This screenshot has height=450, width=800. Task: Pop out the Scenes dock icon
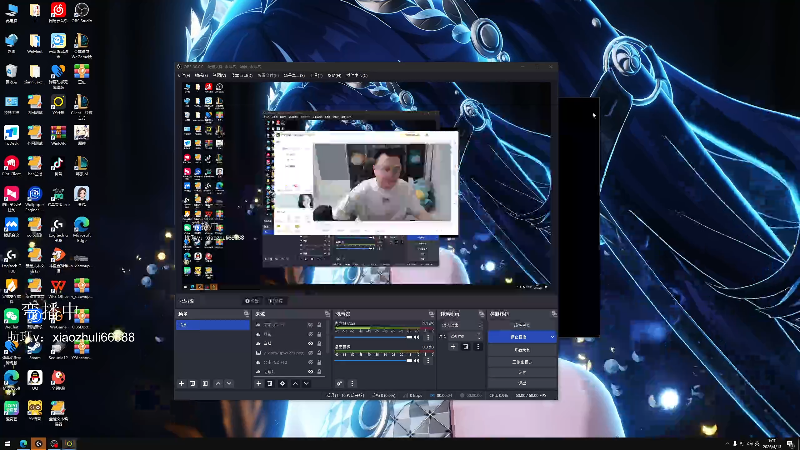(x=246, y=314)
